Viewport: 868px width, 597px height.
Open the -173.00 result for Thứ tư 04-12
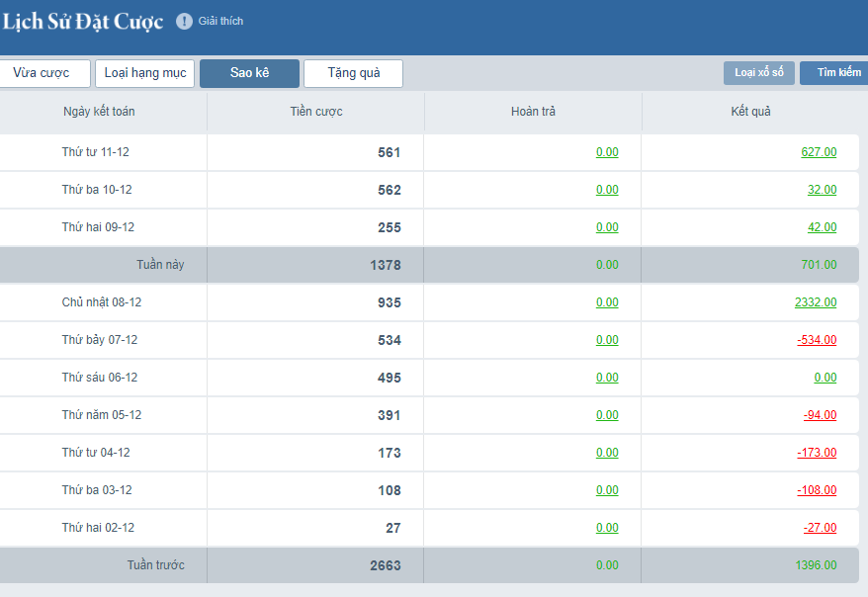tap(817, 453)
